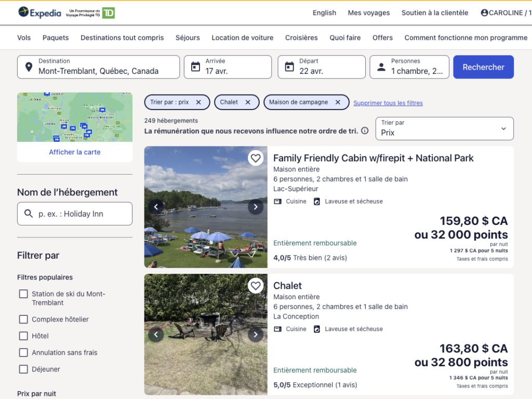The height and width of the screenshot is (399, 532).
Task: Click the Expedia logo
Action: coord(39,12)
